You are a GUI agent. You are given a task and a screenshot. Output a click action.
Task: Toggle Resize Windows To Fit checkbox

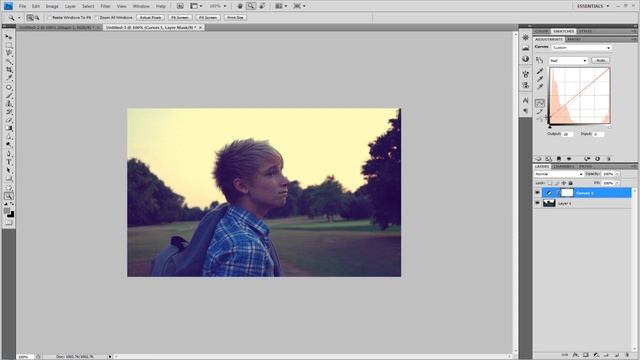coord(49,18)
